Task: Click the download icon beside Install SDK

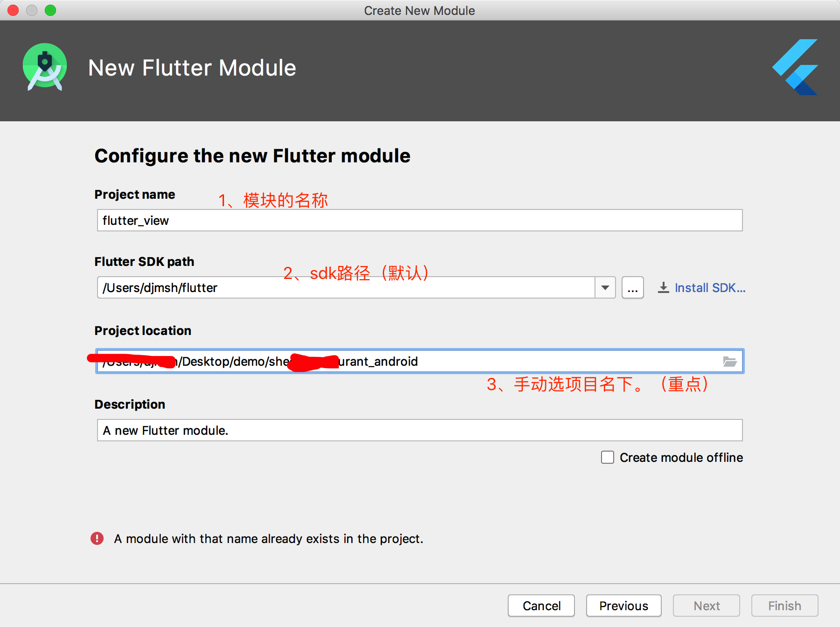Action: coord(663,287)
